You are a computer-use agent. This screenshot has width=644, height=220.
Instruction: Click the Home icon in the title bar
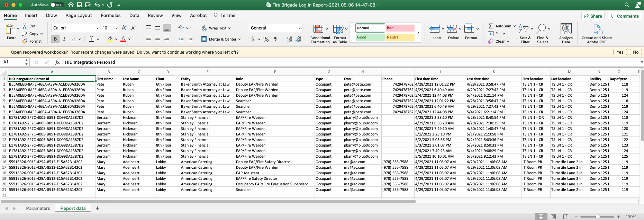click(x=71, y=5)
